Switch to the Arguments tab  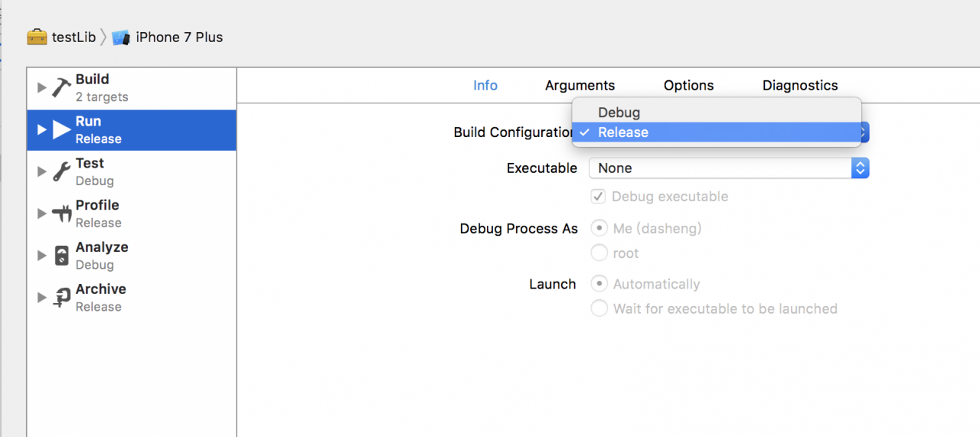(580, 86)
